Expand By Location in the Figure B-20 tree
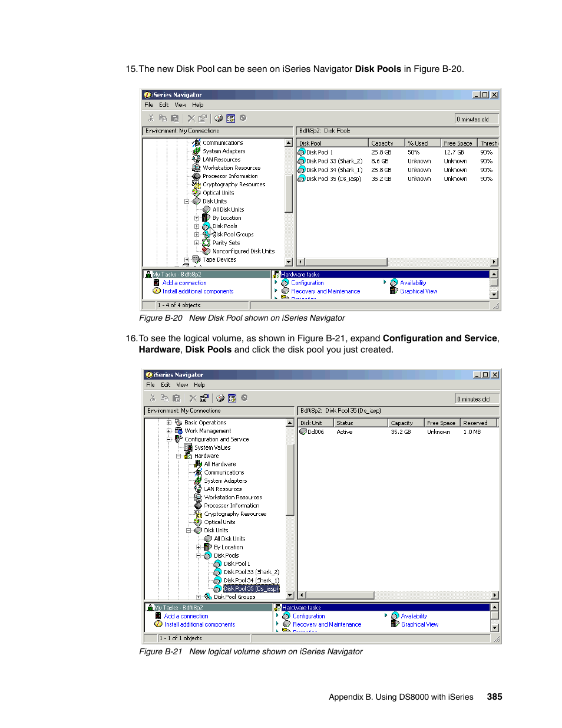562x728 pixels. pyautogui.click(x=197, y=218)
